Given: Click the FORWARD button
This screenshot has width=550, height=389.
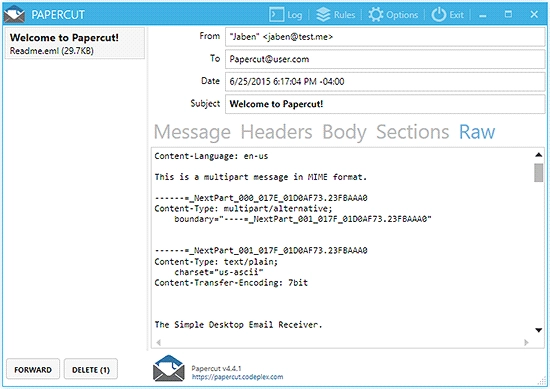Looking at the screenshot, I should click(x=33, y=369).
